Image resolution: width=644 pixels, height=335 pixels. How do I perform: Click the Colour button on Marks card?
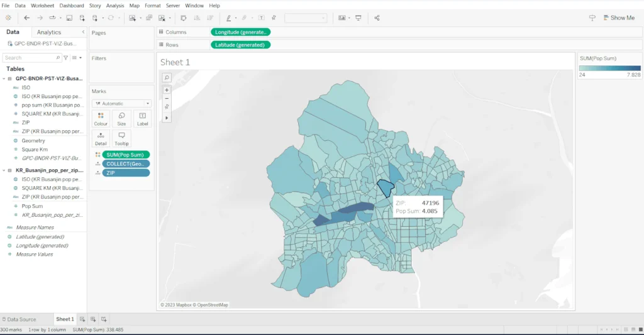coord(101,119)
